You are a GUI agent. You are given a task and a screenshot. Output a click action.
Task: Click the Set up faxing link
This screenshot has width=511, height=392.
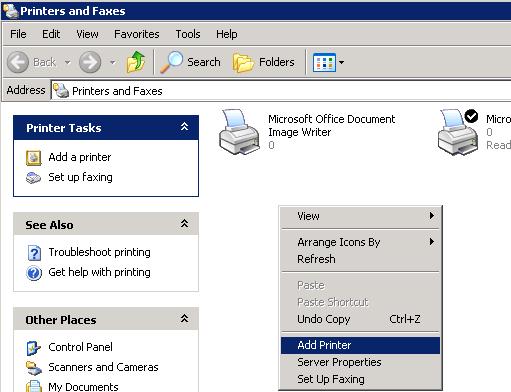80,177
